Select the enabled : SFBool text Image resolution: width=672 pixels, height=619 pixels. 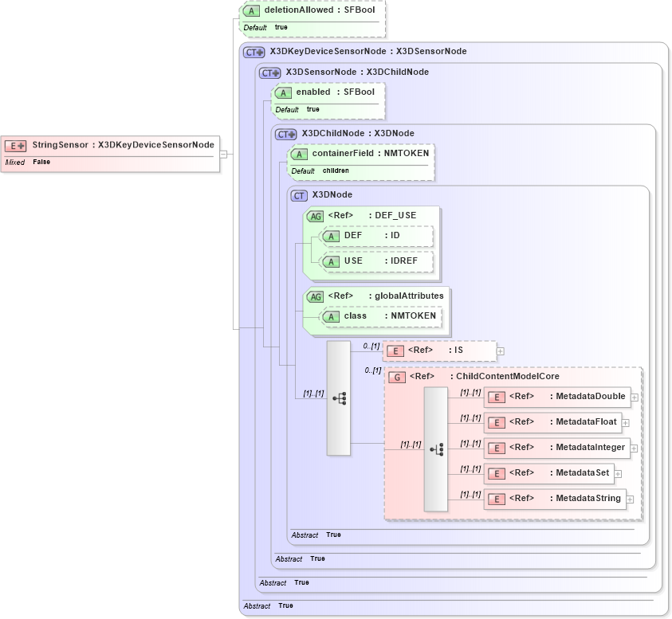point(335,92)
